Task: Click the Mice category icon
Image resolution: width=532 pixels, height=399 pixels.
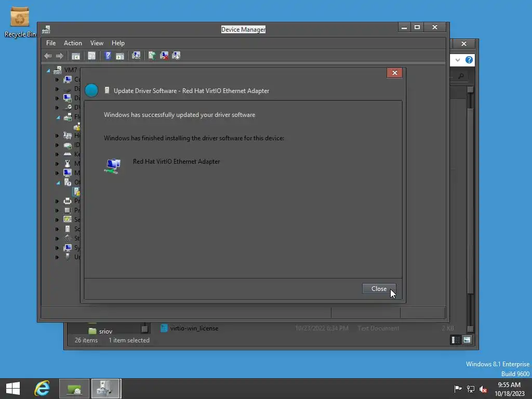Action: pyautogui.click(x=67, y=164)
